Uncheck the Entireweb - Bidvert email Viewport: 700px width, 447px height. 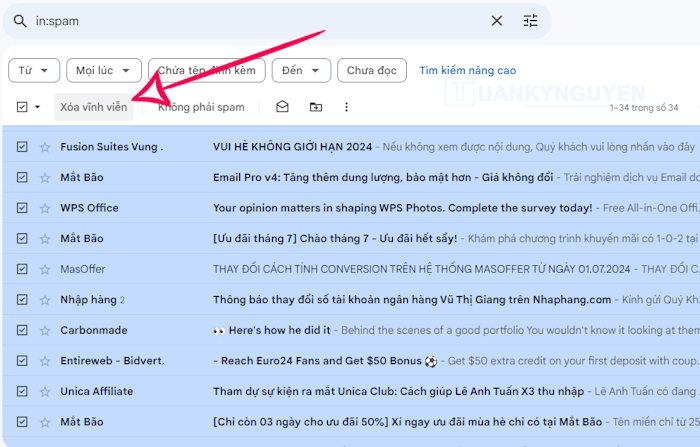tap(22, 361)
